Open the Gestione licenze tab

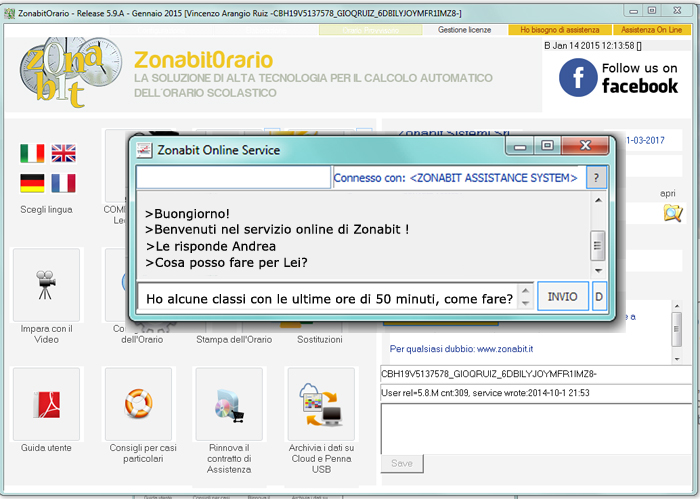coord(464,30)
